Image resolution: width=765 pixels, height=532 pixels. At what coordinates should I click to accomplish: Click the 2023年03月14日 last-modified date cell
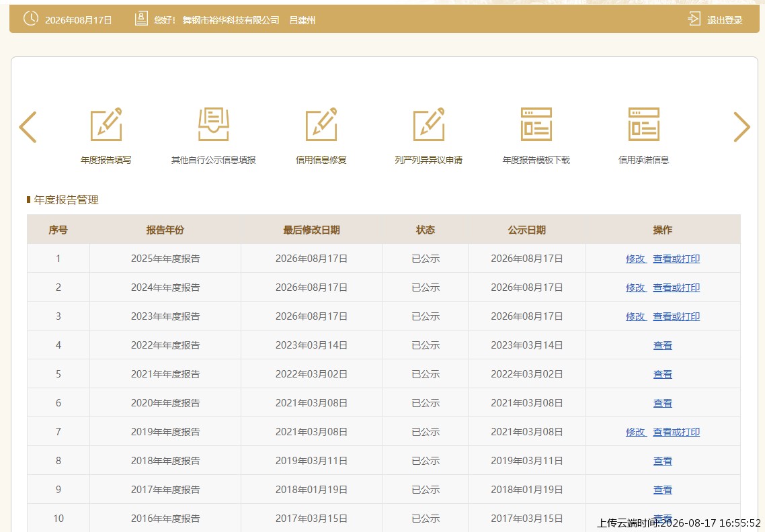pos(311,345)
